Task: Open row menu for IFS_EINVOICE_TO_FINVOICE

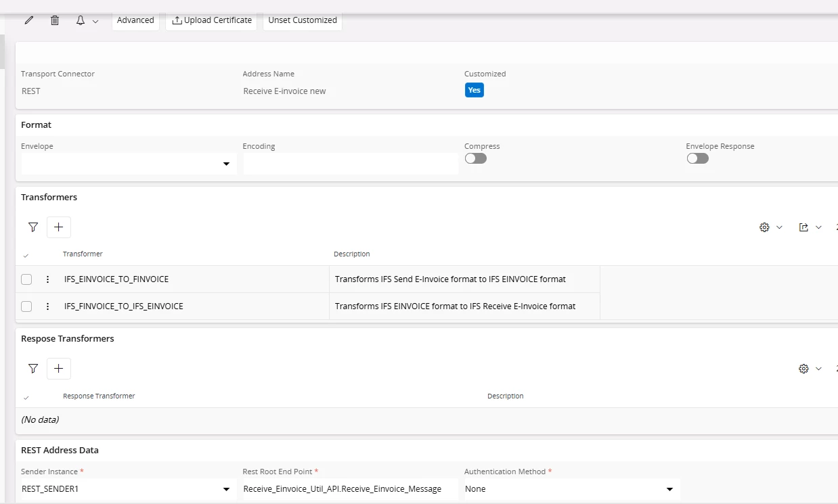Action: coord(47,279)
